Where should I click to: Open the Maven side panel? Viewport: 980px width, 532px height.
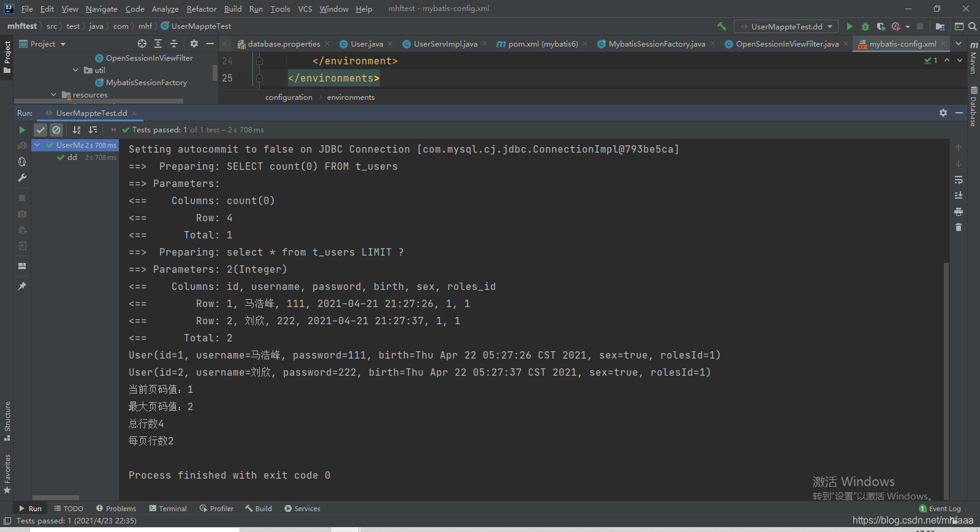tap(973, 58)
